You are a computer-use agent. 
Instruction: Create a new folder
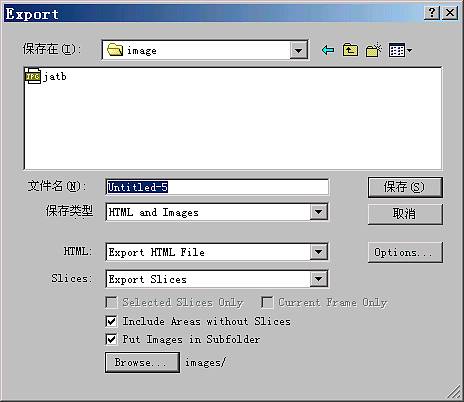click(x=373, y=50)
